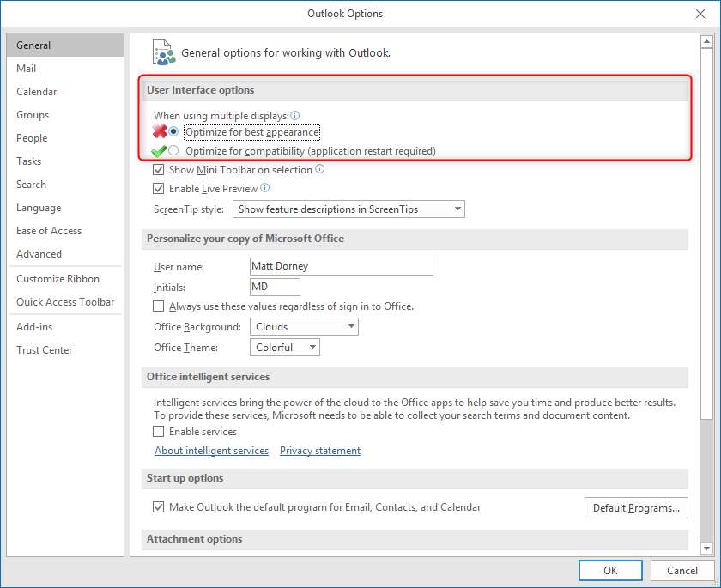This screenshot has width=721, height=588.
Task: Click info icon next to Mini Toolbar option
Action: 320,170
